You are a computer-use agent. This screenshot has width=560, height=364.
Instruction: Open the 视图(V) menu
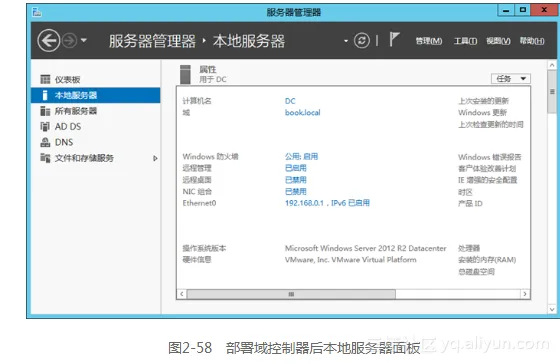498,41
